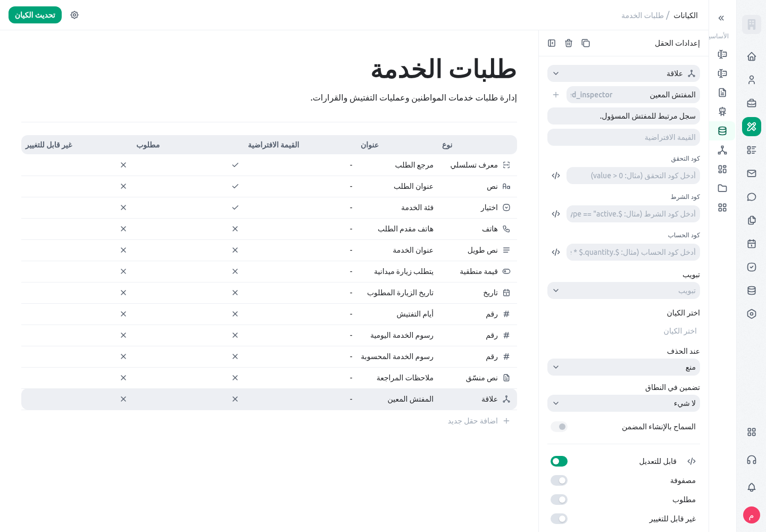
Task: Select the تاريخ الزيارة المطلوب row
Action: point(269,293)
